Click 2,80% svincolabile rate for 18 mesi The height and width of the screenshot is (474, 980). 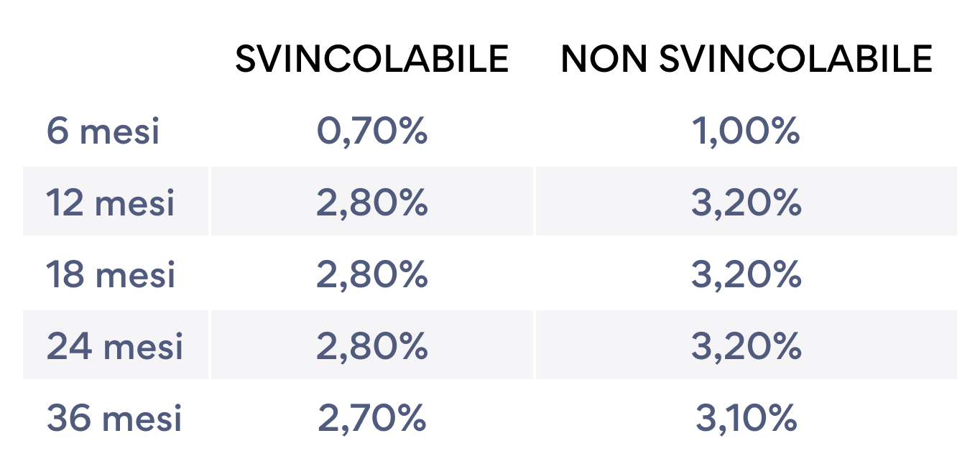click(372, 276)
